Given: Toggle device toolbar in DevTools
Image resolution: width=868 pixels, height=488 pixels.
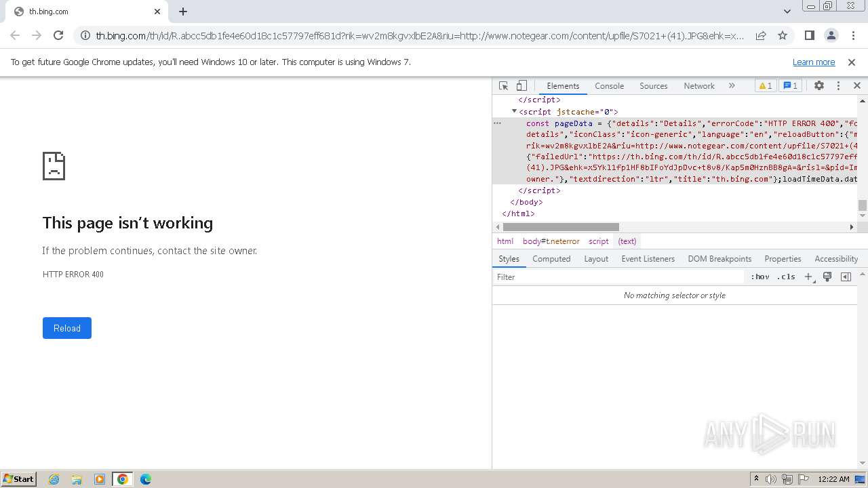Looking at the screenshot, I should (x=521, y=86).
